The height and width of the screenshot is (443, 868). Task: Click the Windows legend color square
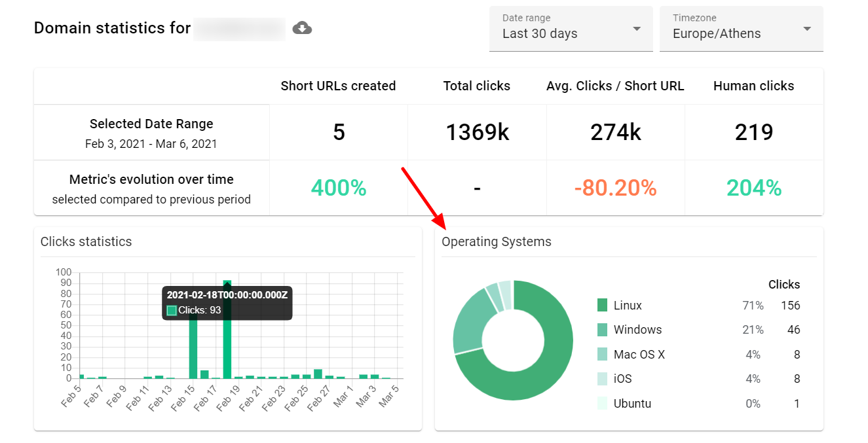tap(603, 329)
